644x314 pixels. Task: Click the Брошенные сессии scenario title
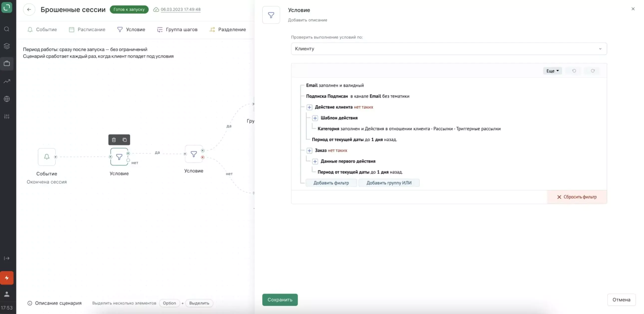(73, 9)
